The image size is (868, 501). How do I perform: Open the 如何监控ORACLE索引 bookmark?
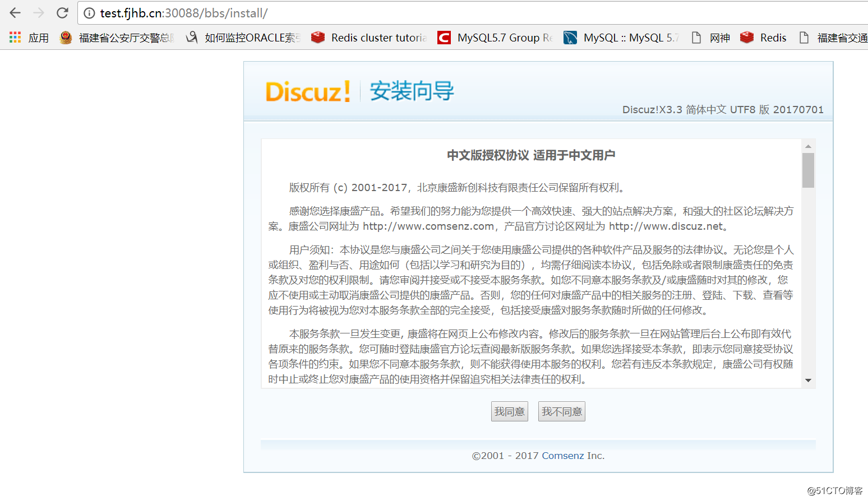(243, 38)
